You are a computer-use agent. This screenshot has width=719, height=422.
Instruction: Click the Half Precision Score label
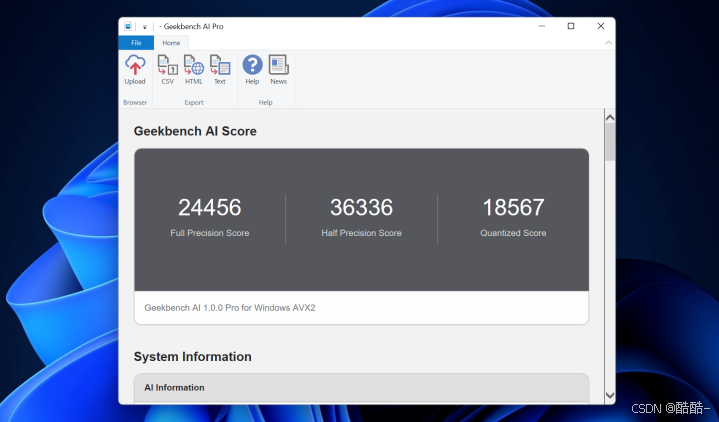pos(361,233)
